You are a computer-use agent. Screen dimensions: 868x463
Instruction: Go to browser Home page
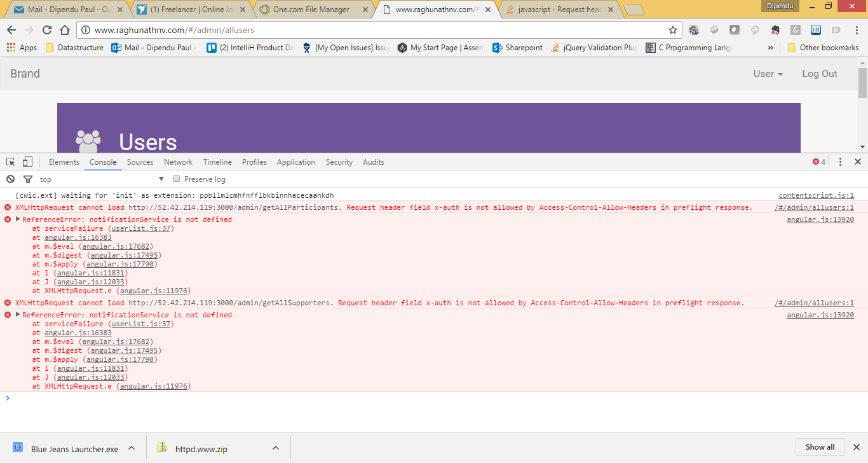pyautogui.click(x=65, y=30)
